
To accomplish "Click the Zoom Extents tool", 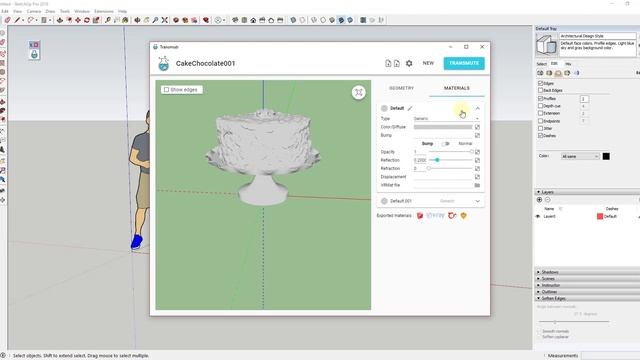I will point(164,20).
